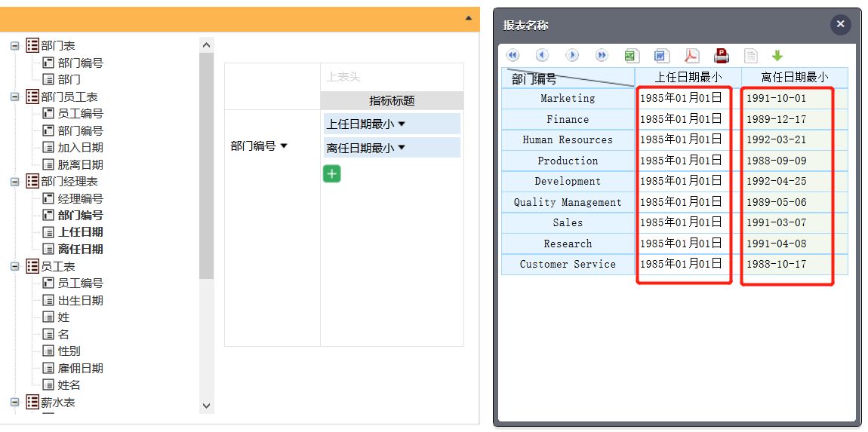Select the 部门 field in the tree

[69, 80]
